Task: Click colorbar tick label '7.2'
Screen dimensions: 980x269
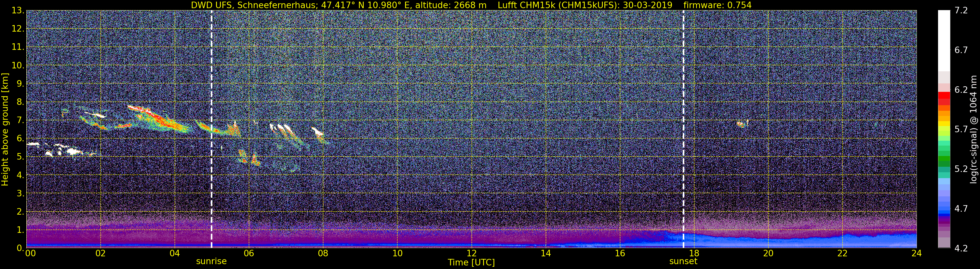Action: (x=961, y=11)
